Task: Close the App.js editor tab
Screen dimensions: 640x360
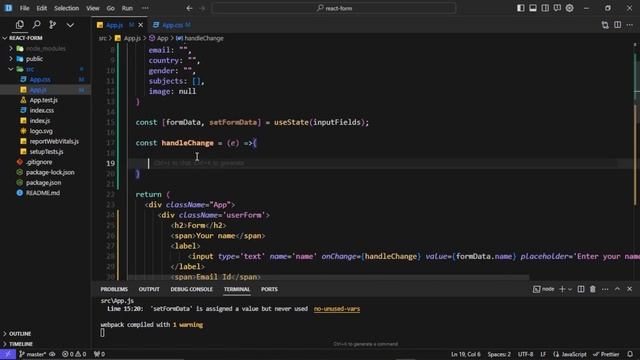Action: pyautogui.click(x=141, y=25)
